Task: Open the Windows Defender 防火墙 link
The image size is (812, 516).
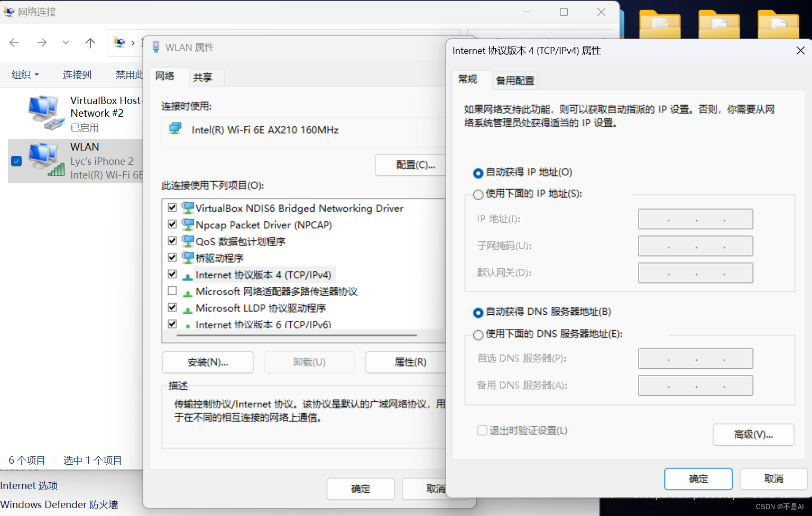Action: [59, 504]
